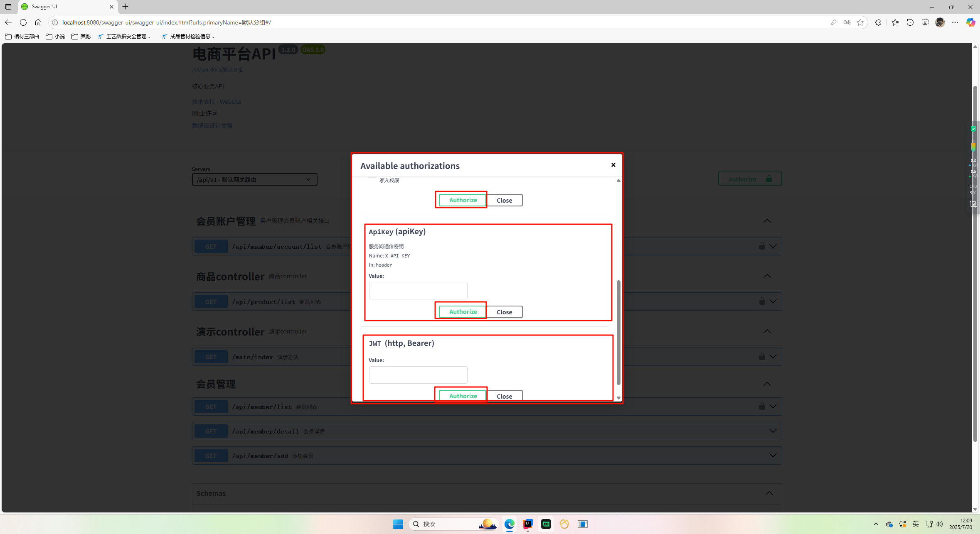Click the lock icon on /api/member/list row

(762, 406)
